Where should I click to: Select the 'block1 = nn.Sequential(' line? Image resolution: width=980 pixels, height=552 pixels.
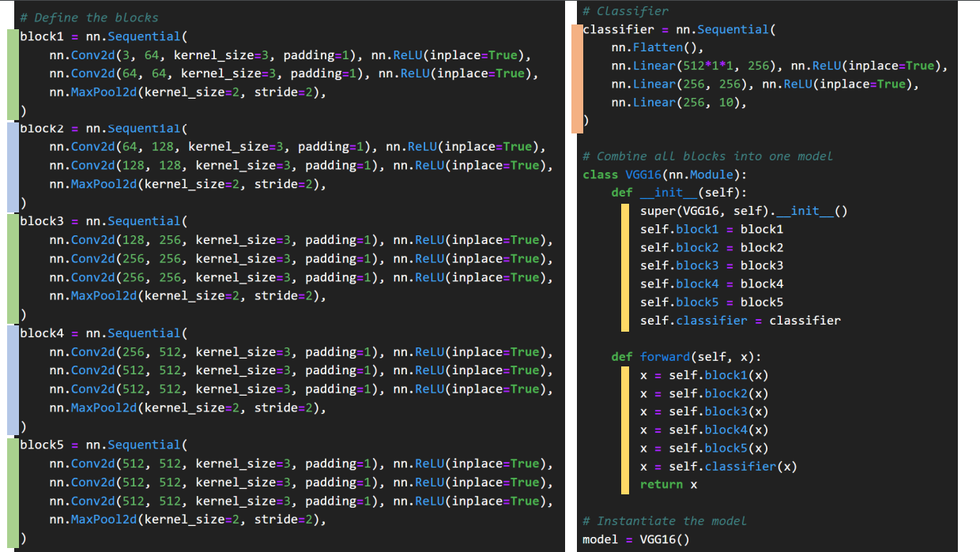[x=104, y=36]
